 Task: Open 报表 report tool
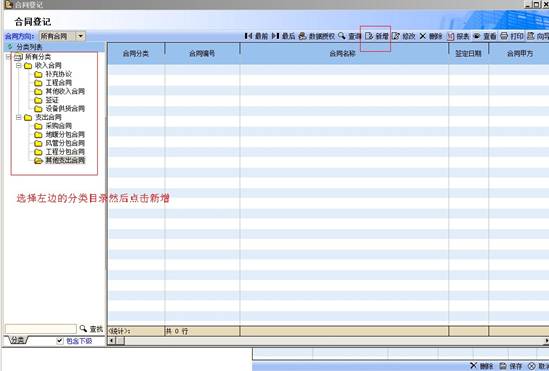click(458, 36)
